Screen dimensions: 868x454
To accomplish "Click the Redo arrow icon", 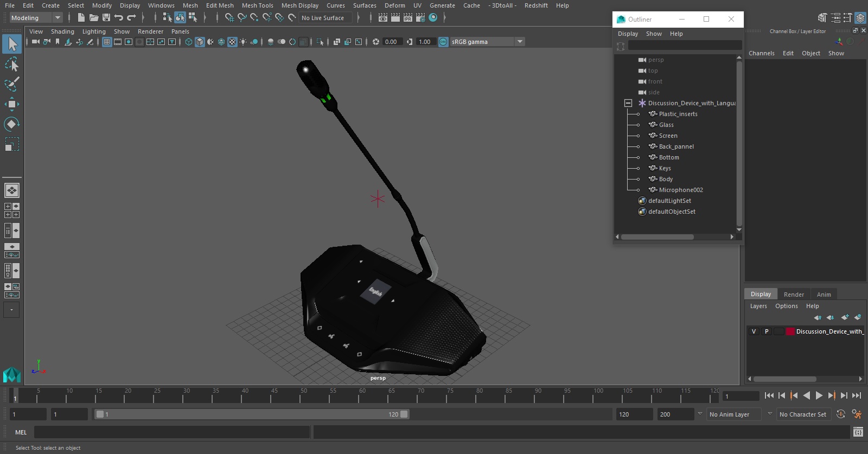I will 131,18.
